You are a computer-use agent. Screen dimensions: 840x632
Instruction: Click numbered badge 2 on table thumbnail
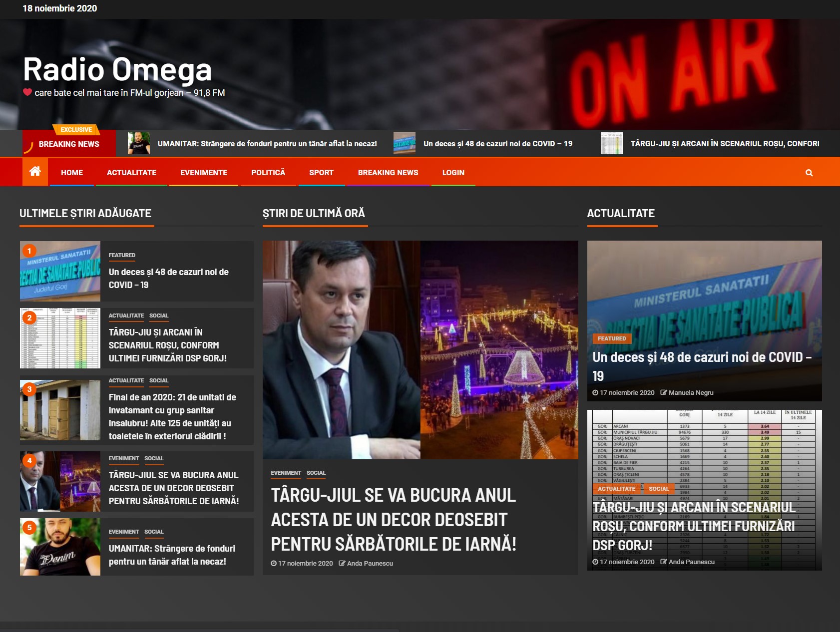tap(29, 317)
